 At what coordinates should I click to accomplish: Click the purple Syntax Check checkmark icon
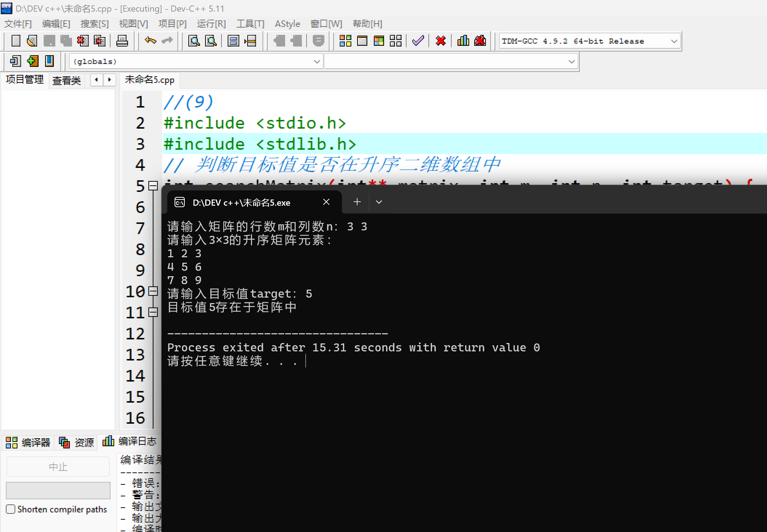(418, 41)
